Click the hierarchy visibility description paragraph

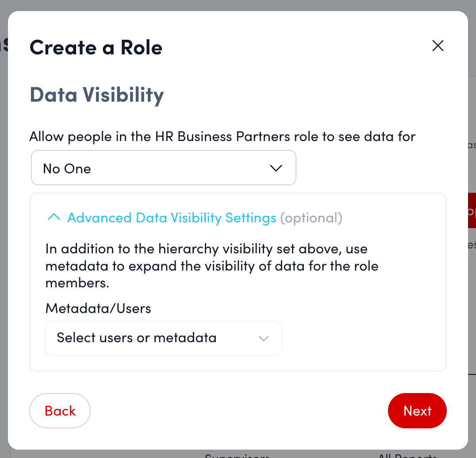212,266
